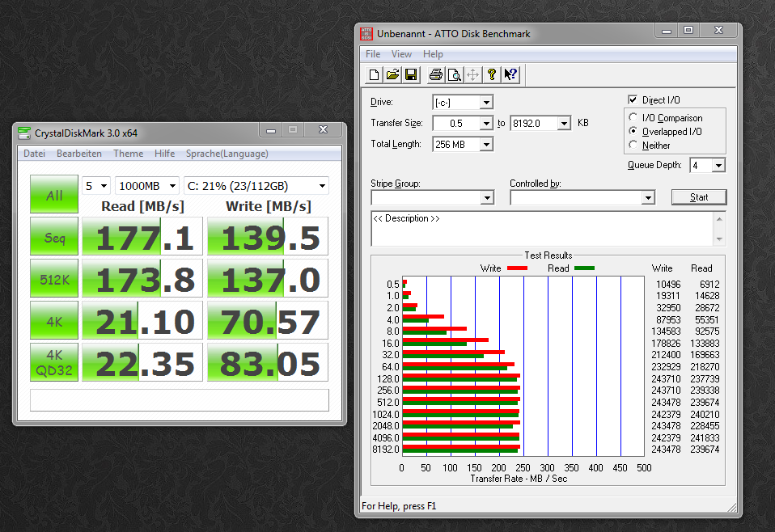
Task: Maximize the ATTO Disk Benchmark window
Action: [x=688, y=30]
